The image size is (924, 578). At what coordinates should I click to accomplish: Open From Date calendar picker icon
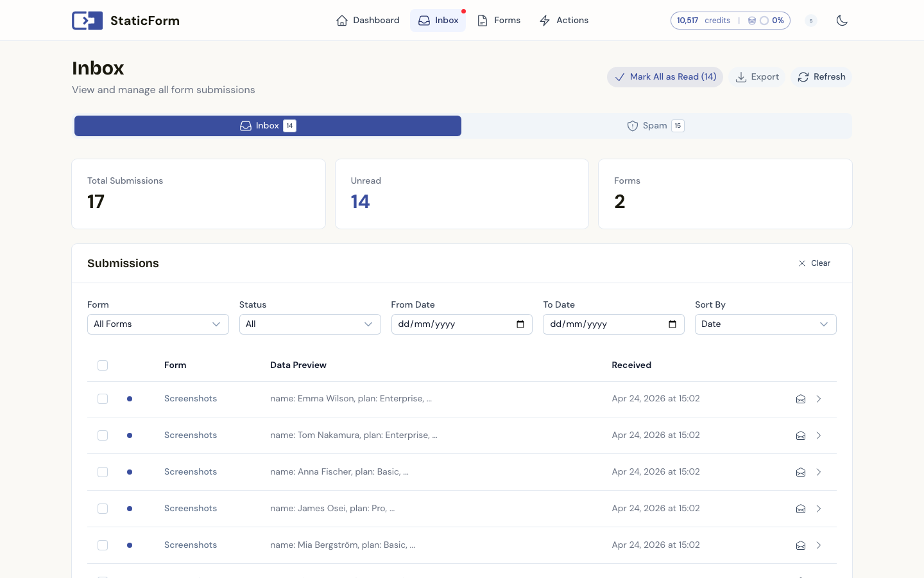point(520,324)
